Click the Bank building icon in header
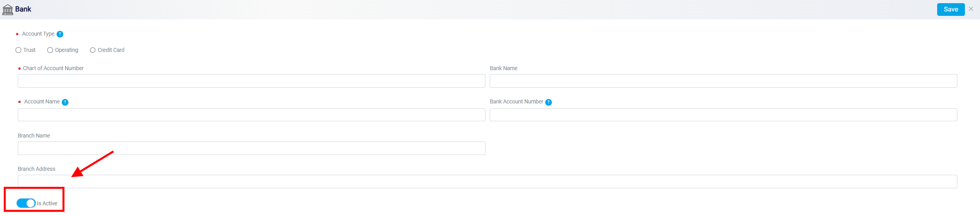The height and width of the screenshot is (216, 980). (8, 10)
